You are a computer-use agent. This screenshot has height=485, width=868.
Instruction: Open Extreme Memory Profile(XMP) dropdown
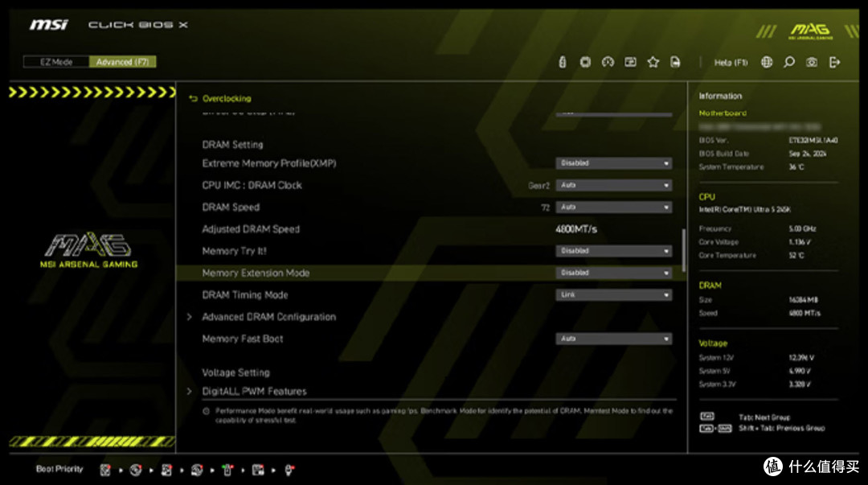[x=614, y=163]
